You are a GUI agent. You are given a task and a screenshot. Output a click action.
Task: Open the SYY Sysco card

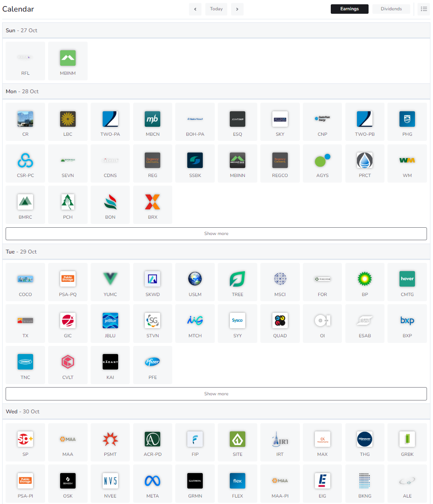coord(238,324)
